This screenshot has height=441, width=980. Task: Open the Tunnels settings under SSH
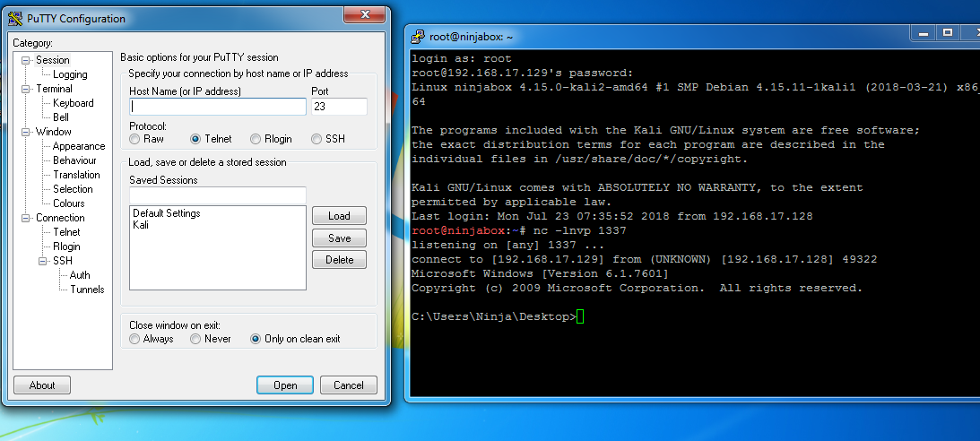point(87,290)
